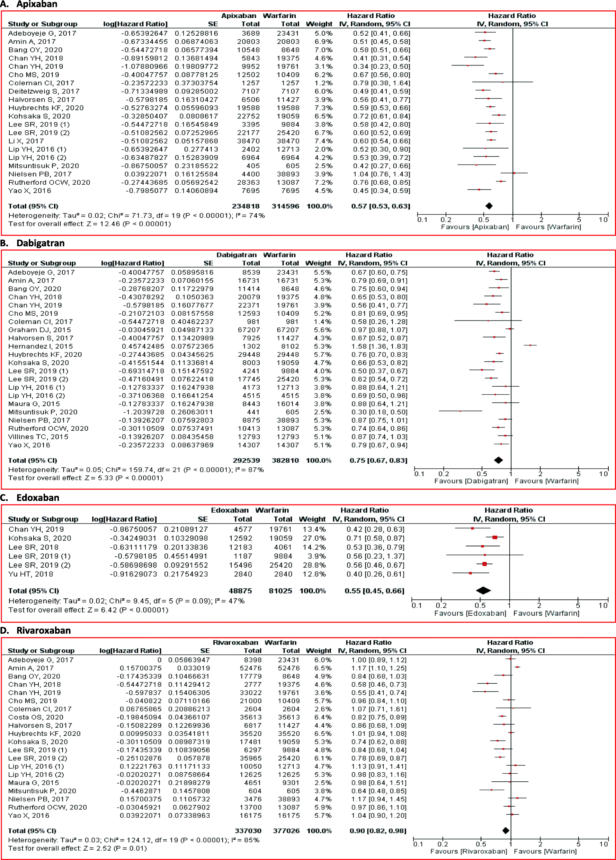Click Apixaban heterogeneity line with I² = 74%

point(136,216)
